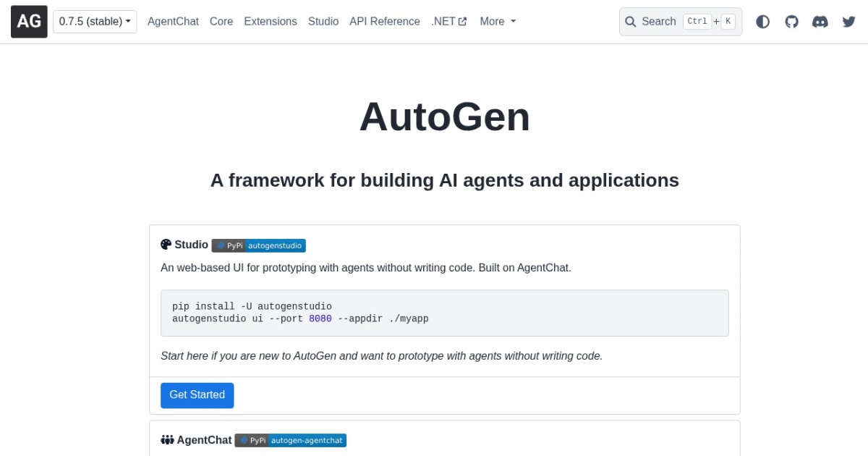Click the Studio puzzle-piece icon
This screenshot has width=868, height=456.
coord(166,244)
